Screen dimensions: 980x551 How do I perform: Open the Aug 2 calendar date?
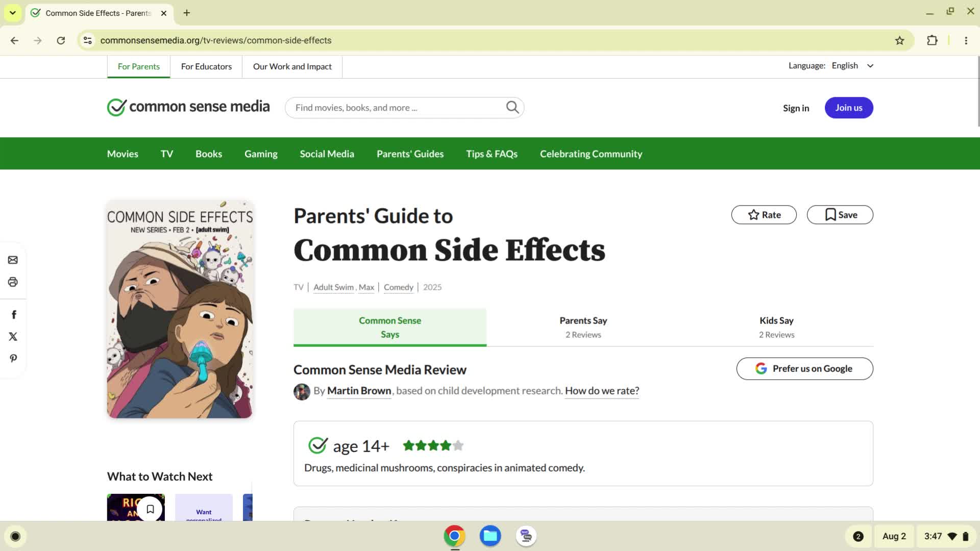click(x=894, y=536)
